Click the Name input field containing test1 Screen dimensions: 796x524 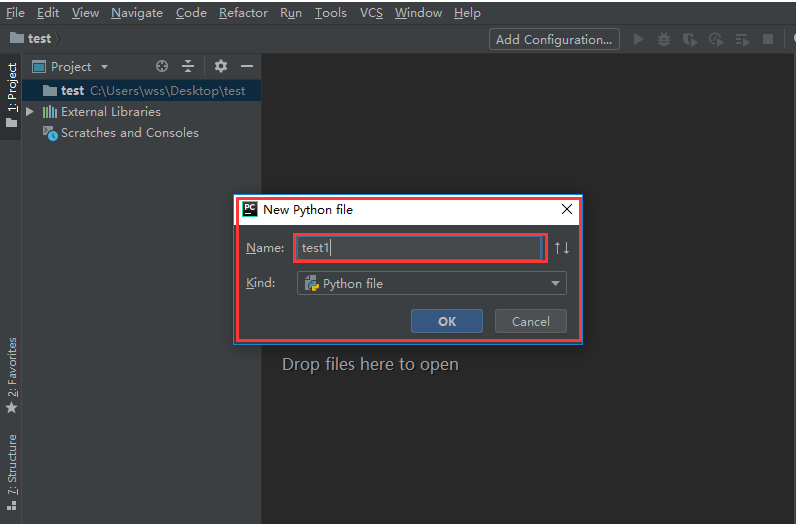point(419,248)
